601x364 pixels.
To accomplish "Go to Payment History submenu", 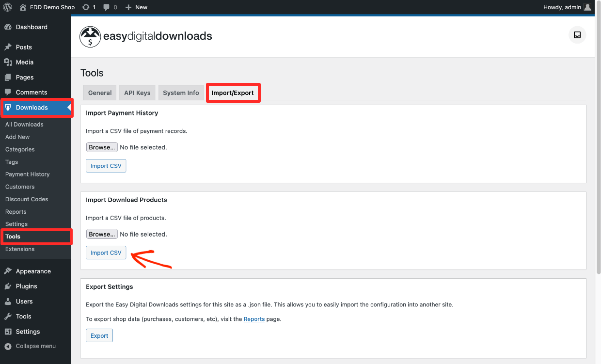I will (27, 174).
